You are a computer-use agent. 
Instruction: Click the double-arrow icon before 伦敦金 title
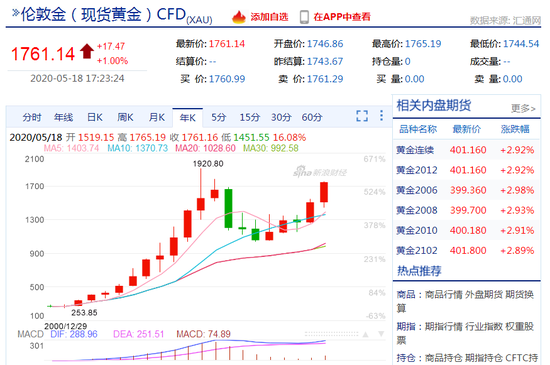tap(15, 13)
